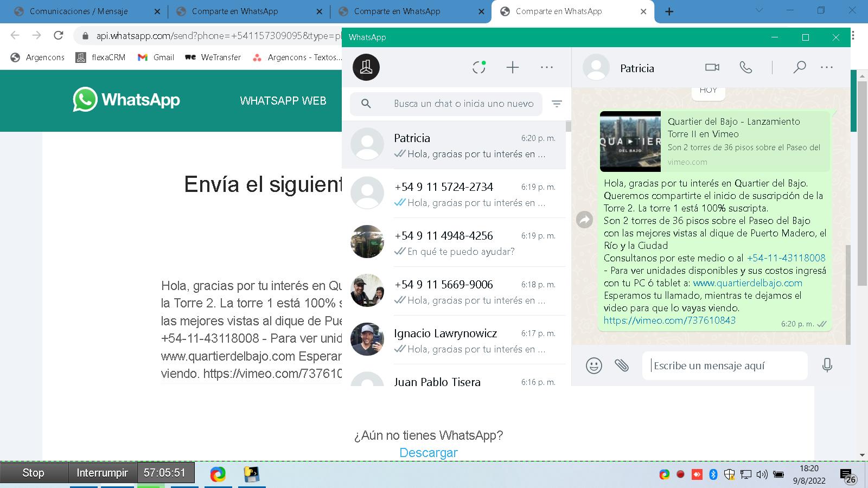
Task: Open WeTransfer bookmark
Action: [213, 57]
